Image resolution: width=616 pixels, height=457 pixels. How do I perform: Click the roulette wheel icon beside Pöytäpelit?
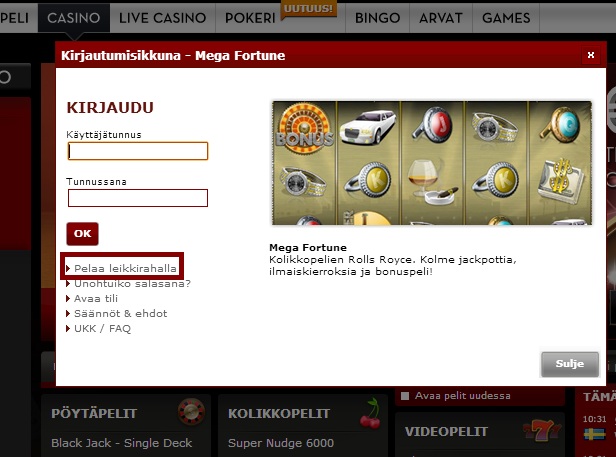pyautogui.click(x=191, y=412)
